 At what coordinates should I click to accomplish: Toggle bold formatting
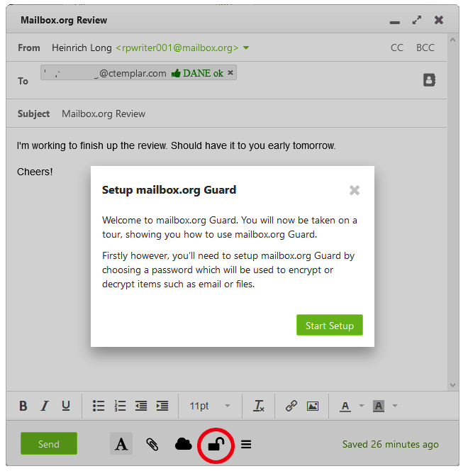[x=23, y=406]
